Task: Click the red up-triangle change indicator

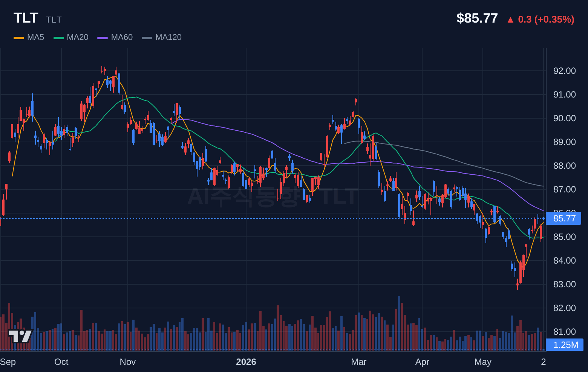Action: 510,20
